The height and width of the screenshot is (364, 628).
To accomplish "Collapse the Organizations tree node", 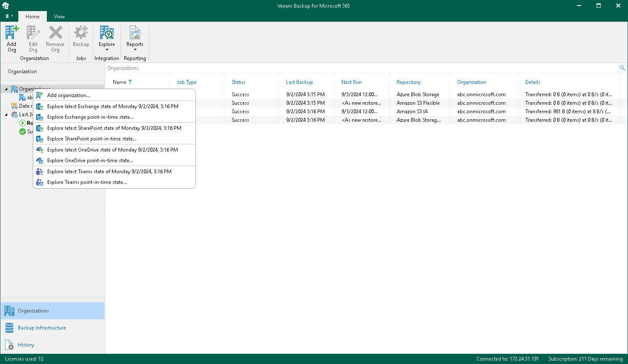I will pyautogui.click(x=6, y=89).
